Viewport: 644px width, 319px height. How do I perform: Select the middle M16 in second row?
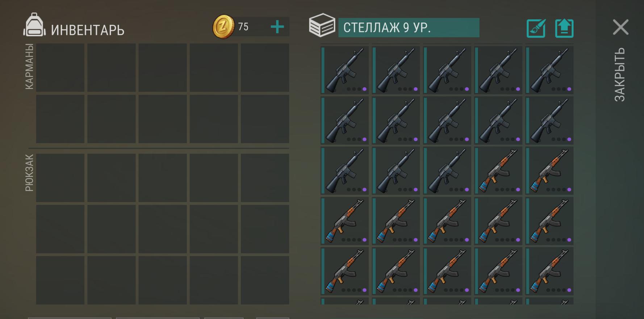pos(447,120)
